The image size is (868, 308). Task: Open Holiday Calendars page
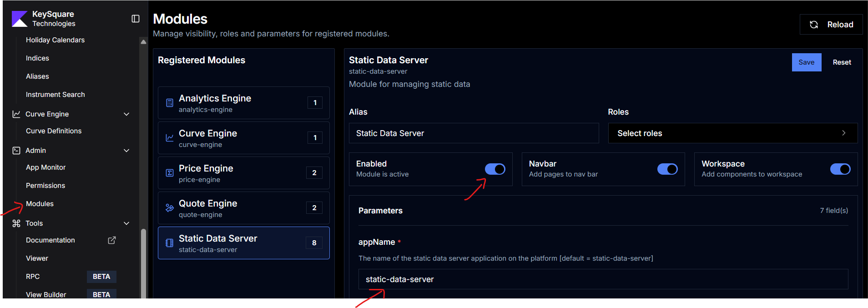55,40
